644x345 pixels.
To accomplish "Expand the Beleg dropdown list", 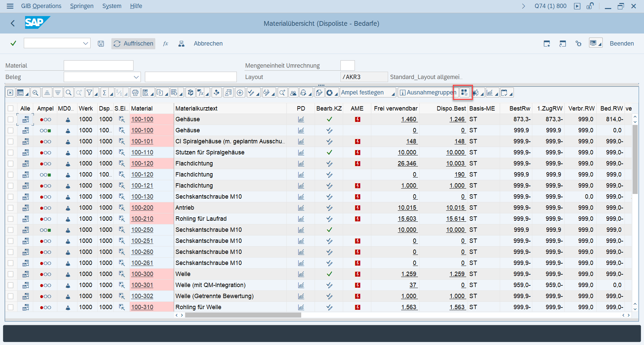I will (136, 77).
